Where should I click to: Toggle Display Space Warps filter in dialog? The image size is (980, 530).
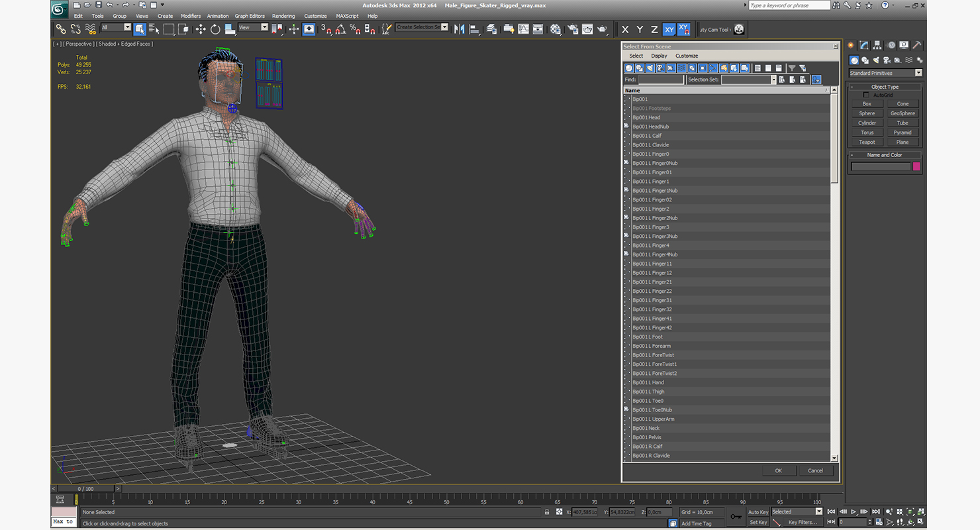tap(682, 68)
